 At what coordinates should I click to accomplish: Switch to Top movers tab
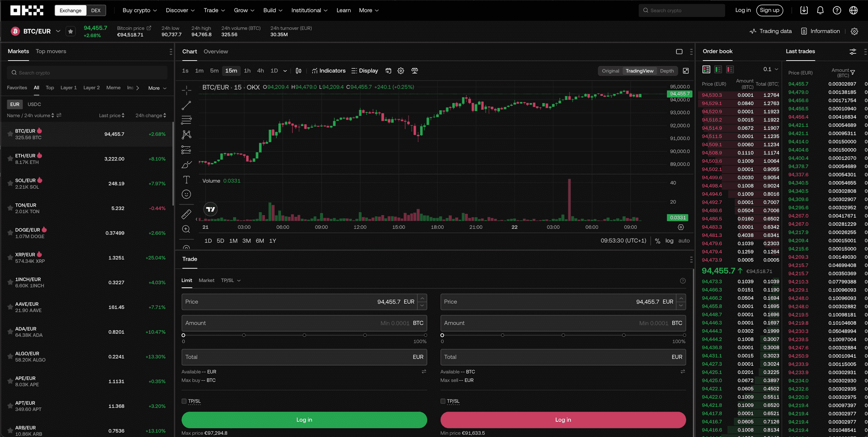click(51, 51)
